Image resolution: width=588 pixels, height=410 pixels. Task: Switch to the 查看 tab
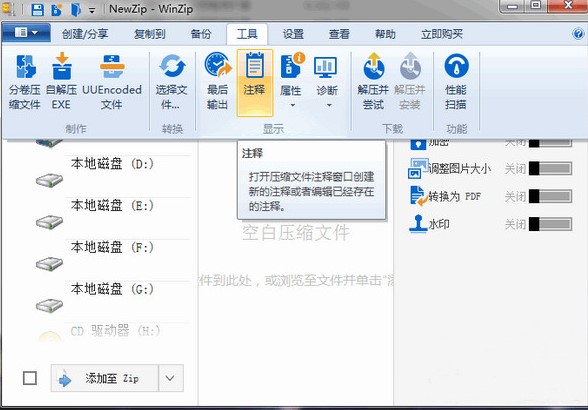coord(339,34)
